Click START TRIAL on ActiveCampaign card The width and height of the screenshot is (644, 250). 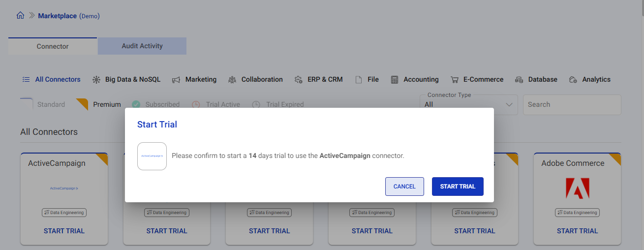pyautogui.click(x=64, y=231)
